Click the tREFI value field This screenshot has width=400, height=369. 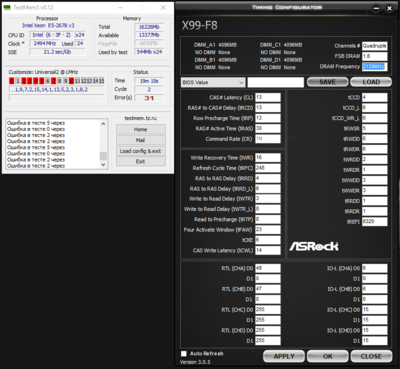click(375, 222)
